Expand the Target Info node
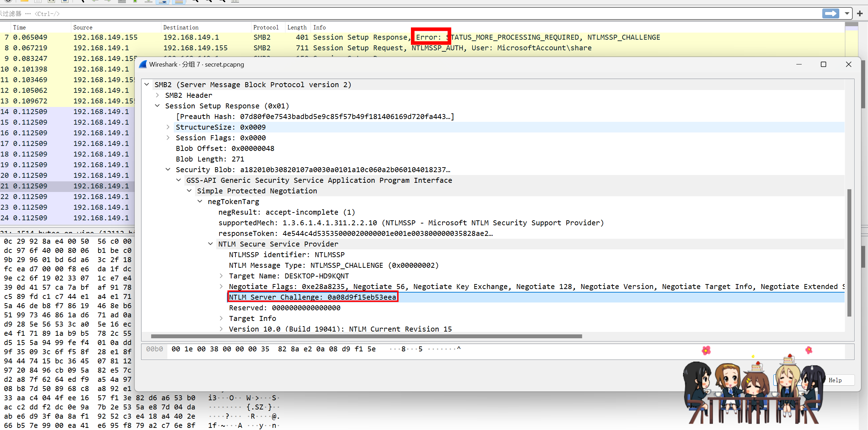Viewport: 868px width, 430px height. click(x=221, y=318)
